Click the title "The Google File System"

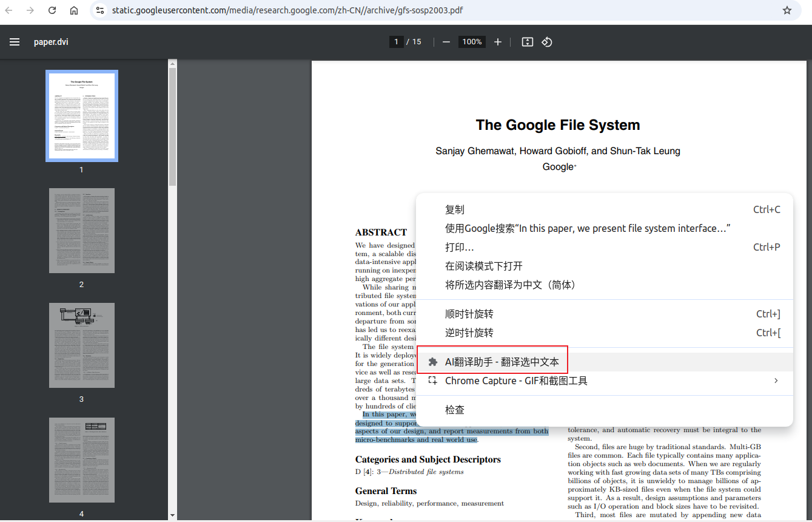558,125
